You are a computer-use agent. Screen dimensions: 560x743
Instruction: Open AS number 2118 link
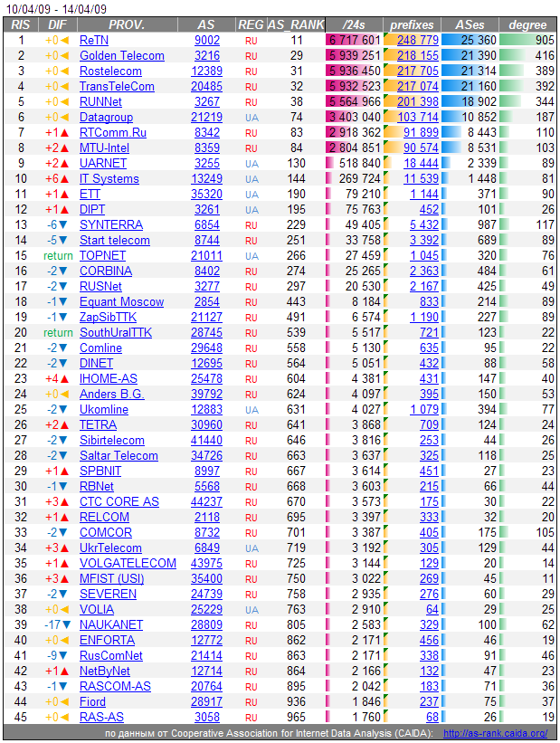point(207,517)
